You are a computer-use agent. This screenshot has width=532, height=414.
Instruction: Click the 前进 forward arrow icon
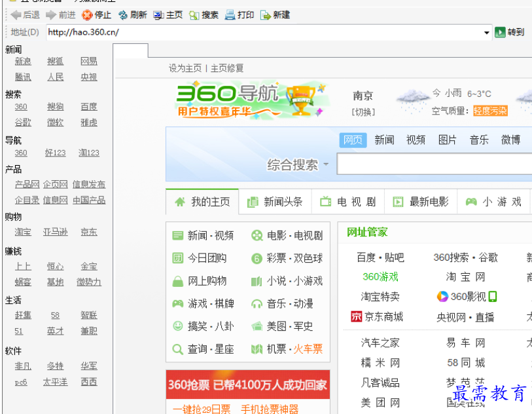pos(50,15)
